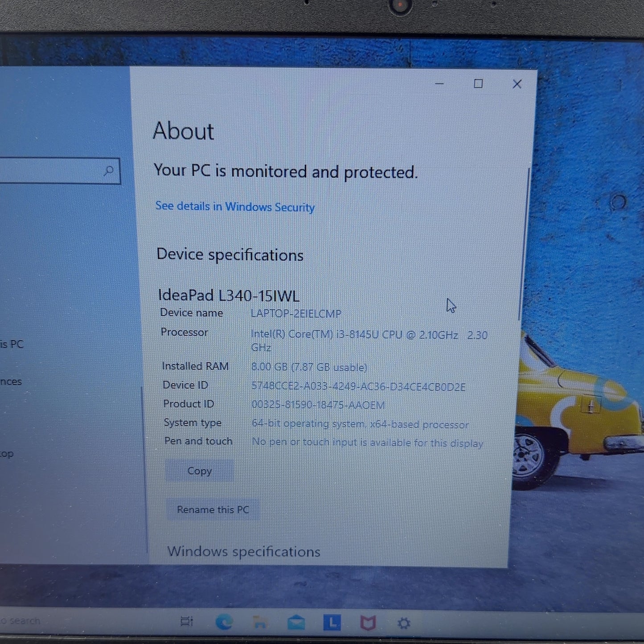Open the red McAfee shield icon
Screen dimensions: 644x644
coord(368,623)
